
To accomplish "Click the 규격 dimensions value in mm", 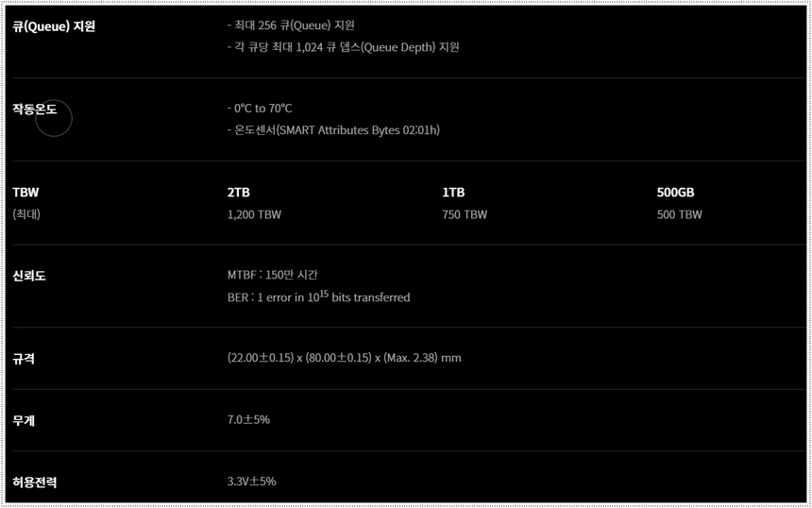I will (344, 358).
